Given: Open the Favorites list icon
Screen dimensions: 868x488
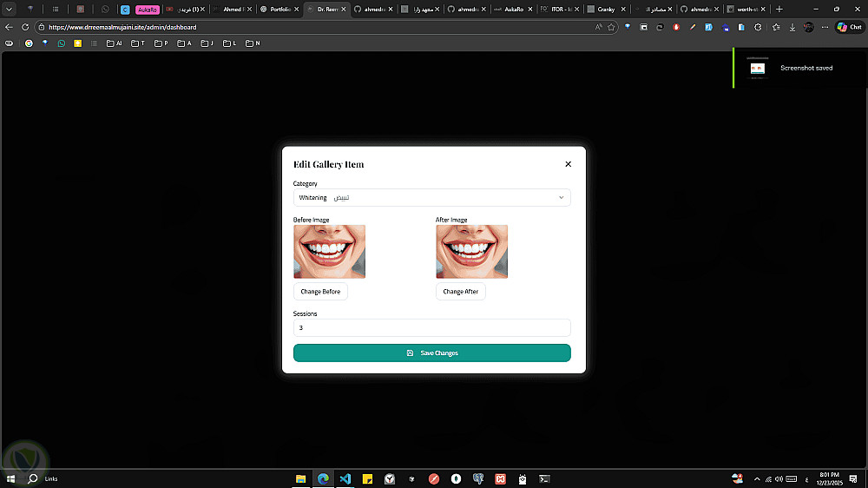Looking at the screenshot, I should (x=776, y=27).
